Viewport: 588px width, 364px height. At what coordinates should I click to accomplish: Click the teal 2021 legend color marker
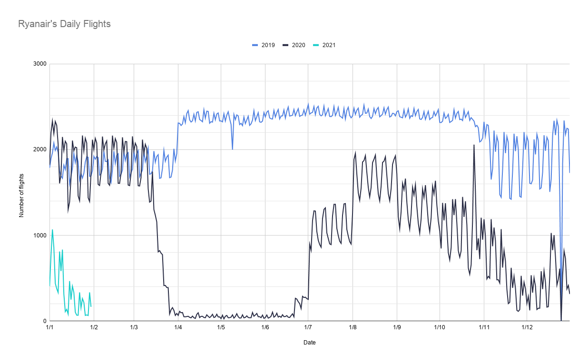316,45
